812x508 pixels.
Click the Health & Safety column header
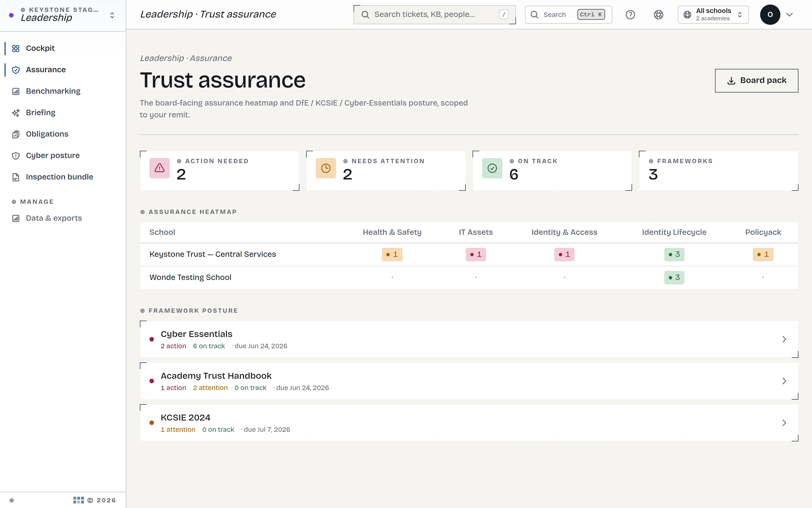coord(392,232)
